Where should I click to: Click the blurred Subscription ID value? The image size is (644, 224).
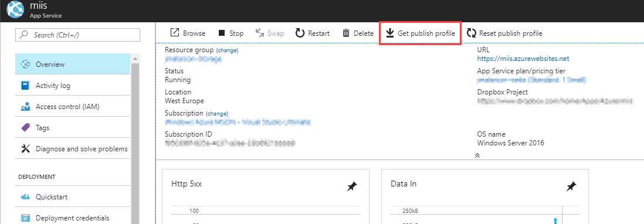point(231,142)
